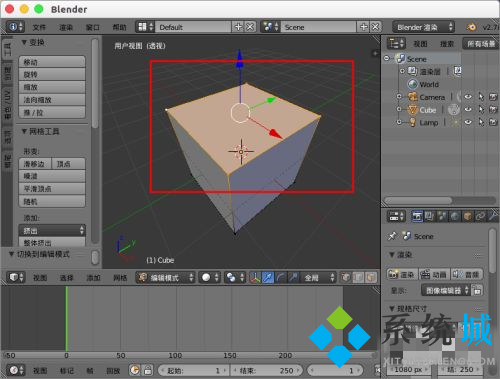Open the viewport shading sphere dropdown
500x379 pixels.
coord(210,277)
